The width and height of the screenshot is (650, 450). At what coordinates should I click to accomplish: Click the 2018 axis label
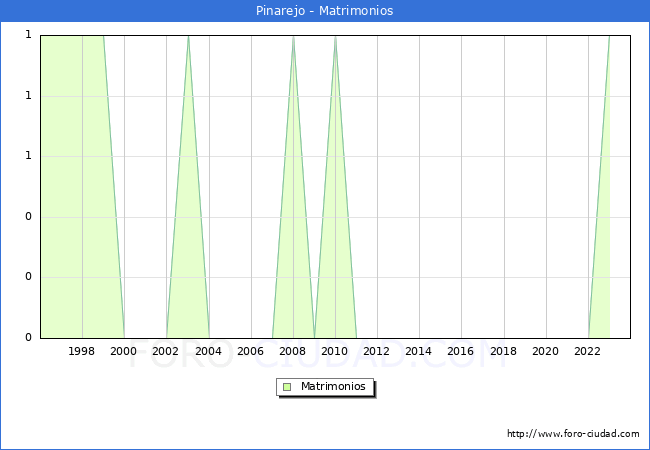(504, 351)
